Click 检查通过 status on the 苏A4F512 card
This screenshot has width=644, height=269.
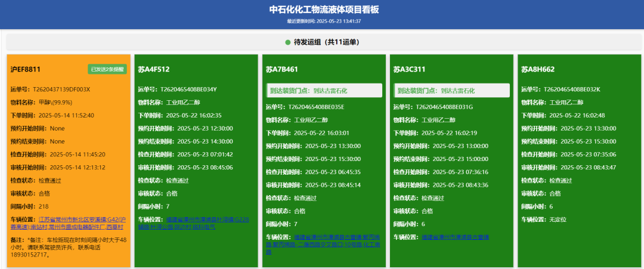[x=177, y=180]
